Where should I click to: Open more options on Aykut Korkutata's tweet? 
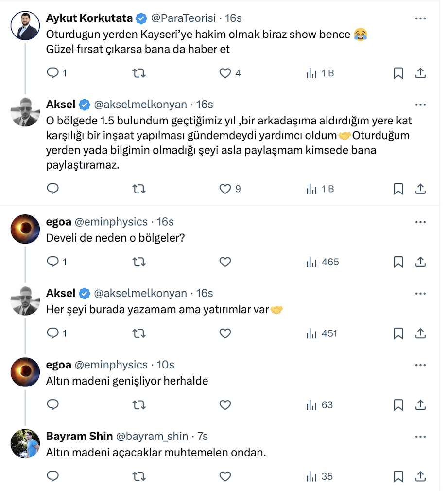[x=420, y=18]
